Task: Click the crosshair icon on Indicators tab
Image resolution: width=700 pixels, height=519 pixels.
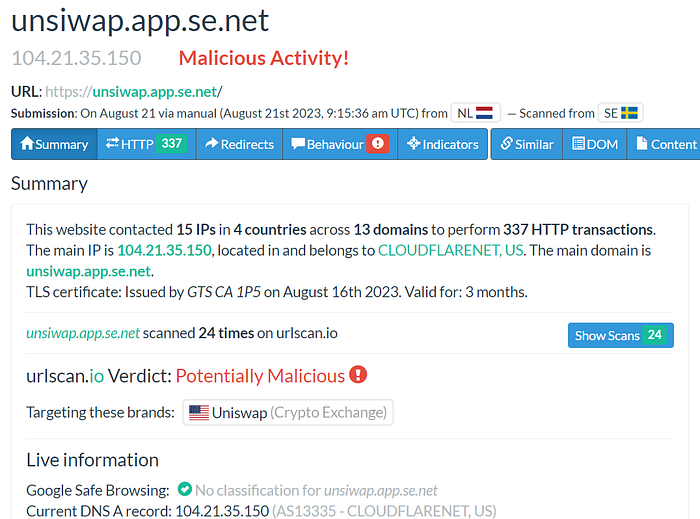Action: [413, 143]
